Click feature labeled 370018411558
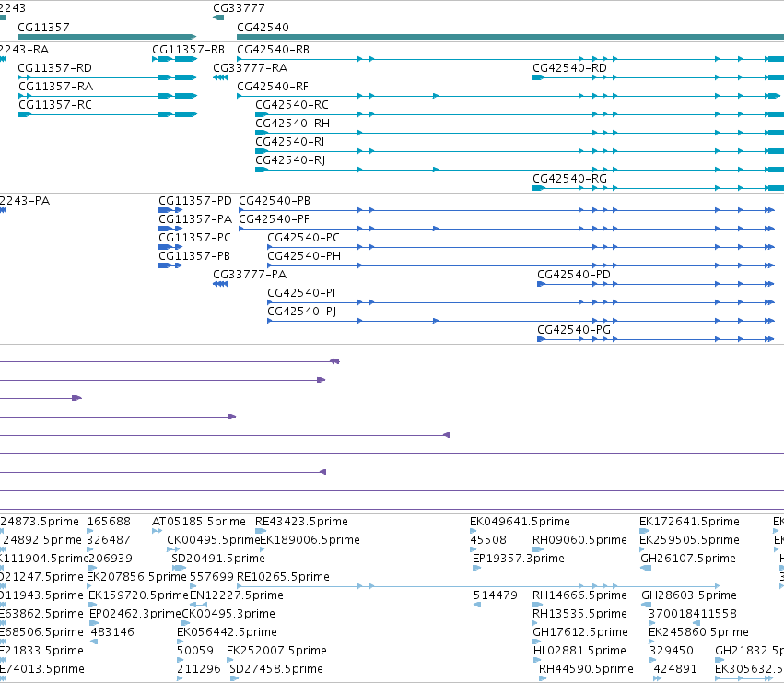This screenshot has width=784, height=683. 693,615
